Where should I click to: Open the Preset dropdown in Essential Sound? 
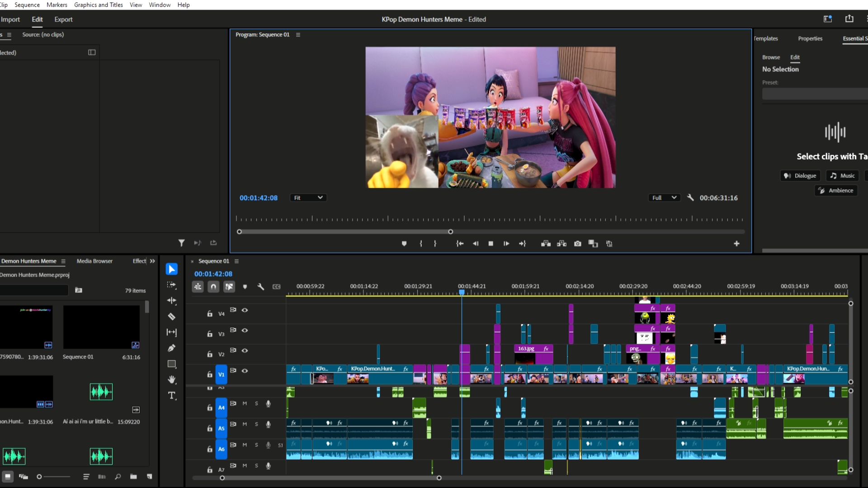coord(815,94)
